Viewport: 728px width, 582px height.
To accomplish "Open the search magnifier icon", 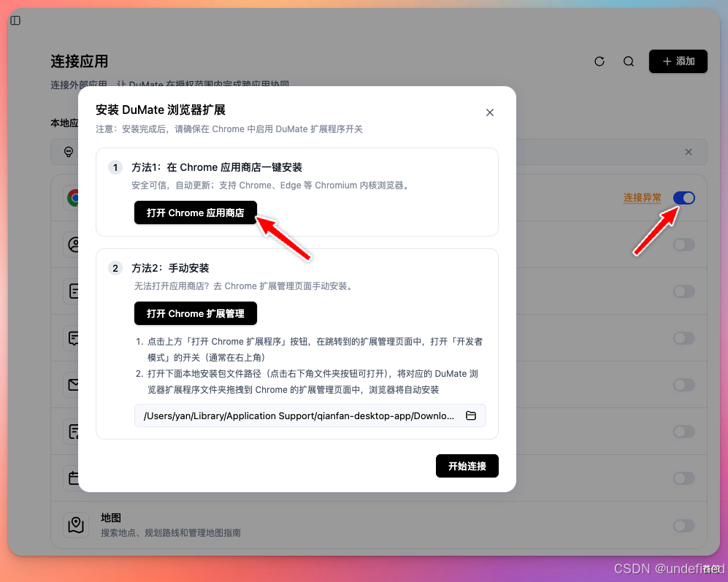I will 629,61.
